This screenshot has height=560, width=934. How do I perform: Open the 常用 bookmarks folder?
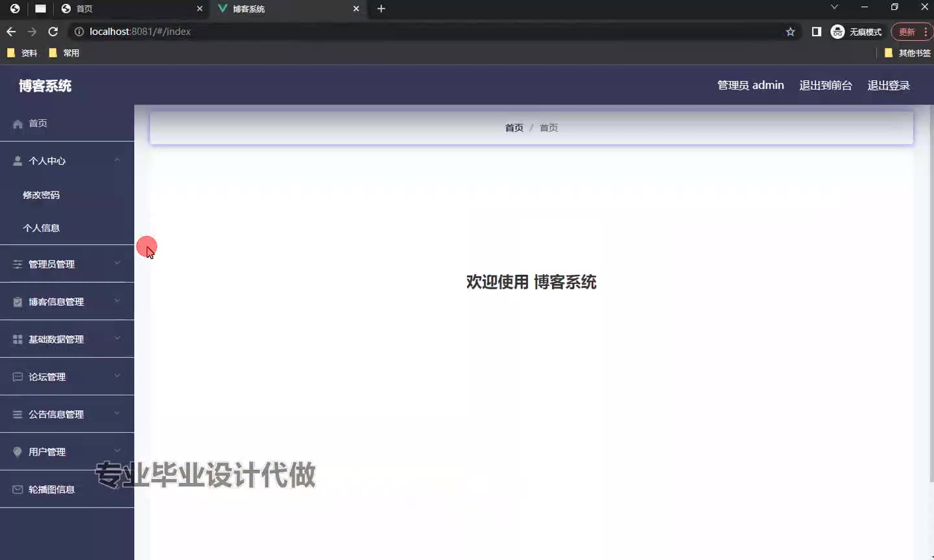(x=64, y=53)
